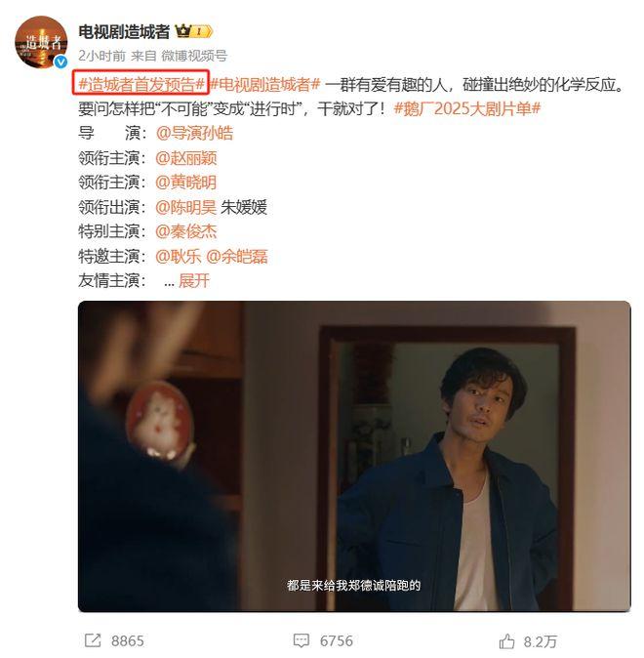This screenshot has width=644, height=658.
Task: Visit @黄晓明 profile mention
Action: point(186,183)
